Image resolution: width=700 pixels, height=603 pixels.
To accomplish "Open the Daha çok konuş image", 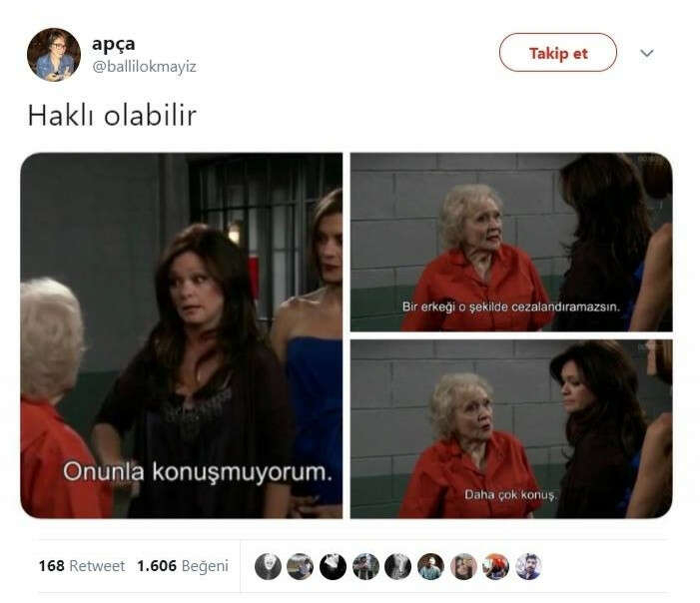I will 511,429.
